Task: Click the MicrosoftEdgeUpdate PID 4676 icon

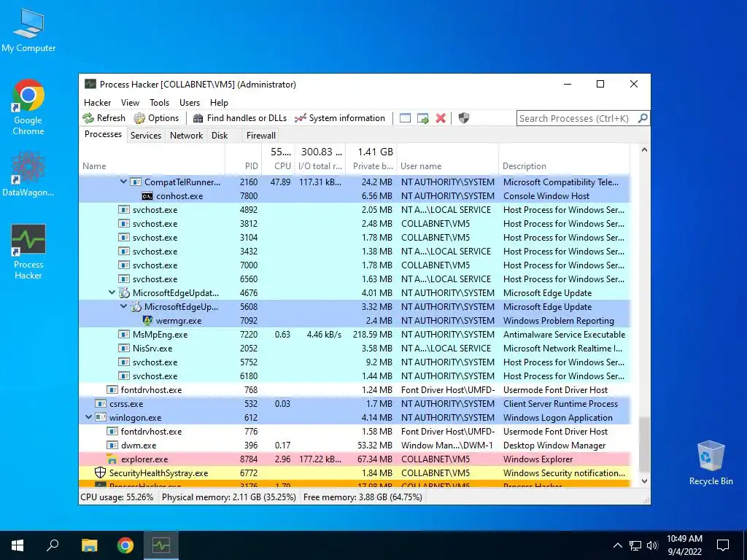Action: [x=124, y=293]
